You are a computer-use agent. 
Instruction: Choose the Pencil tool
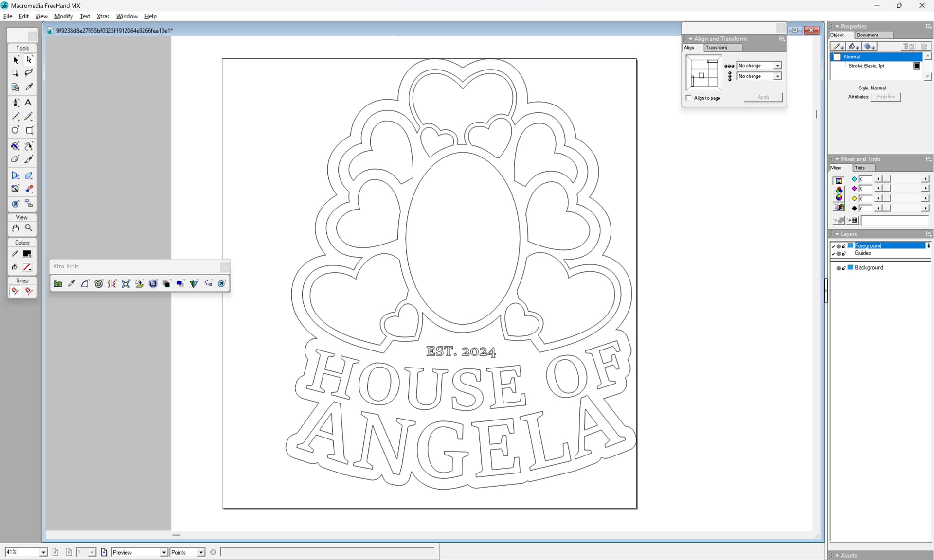point(29,116)
